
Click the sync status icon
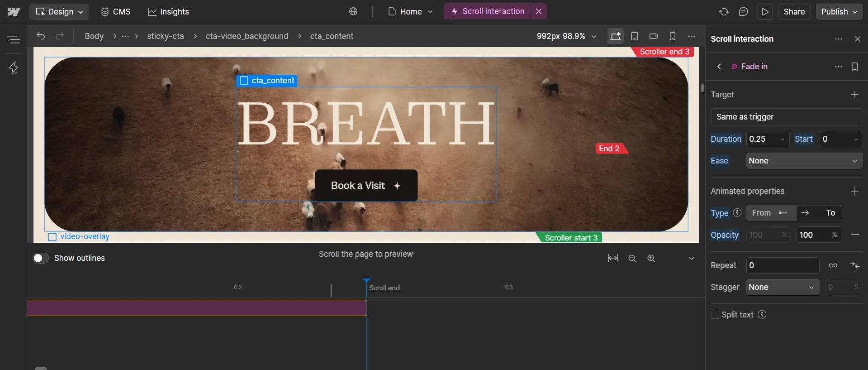pyautogui.click(x=724, y=12)
